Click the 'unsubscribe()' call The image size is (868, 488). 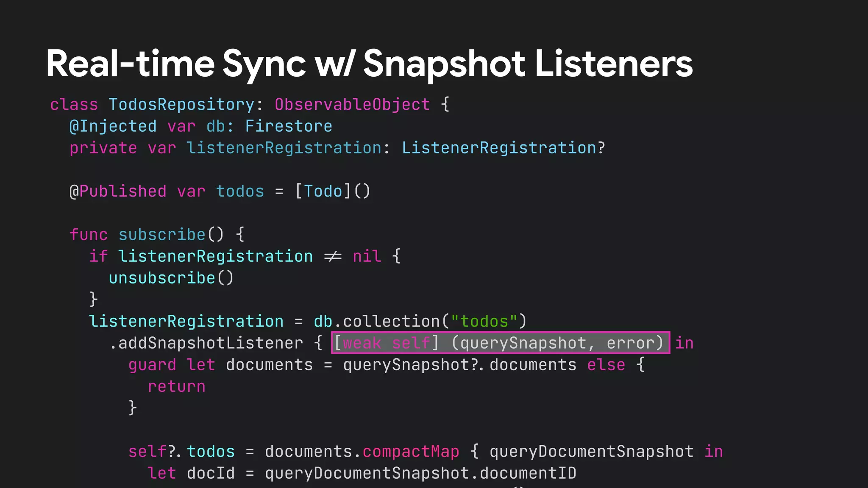[x=171, y=278]
